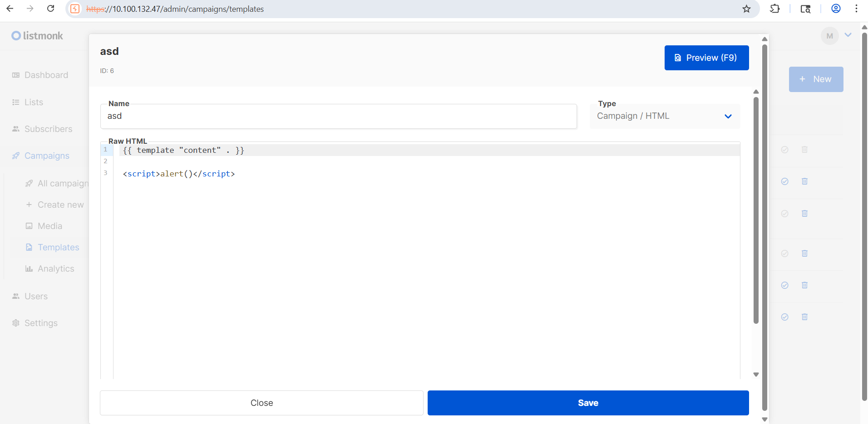Screen dimensions: 868x424
Task: Bookmark page with the star icon
Action: [x=746, y=9]
